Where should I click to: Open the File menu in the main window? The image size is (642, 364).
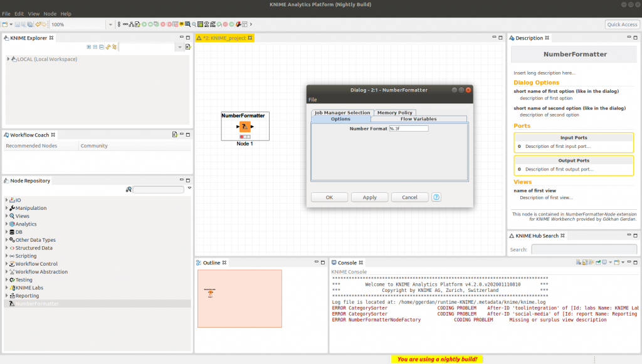[6, 14]
